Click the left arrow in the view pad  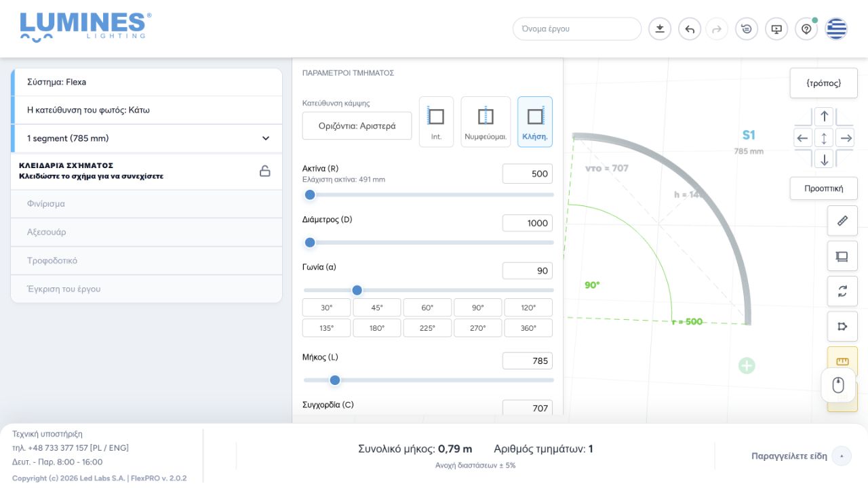(x=803, y=138)
